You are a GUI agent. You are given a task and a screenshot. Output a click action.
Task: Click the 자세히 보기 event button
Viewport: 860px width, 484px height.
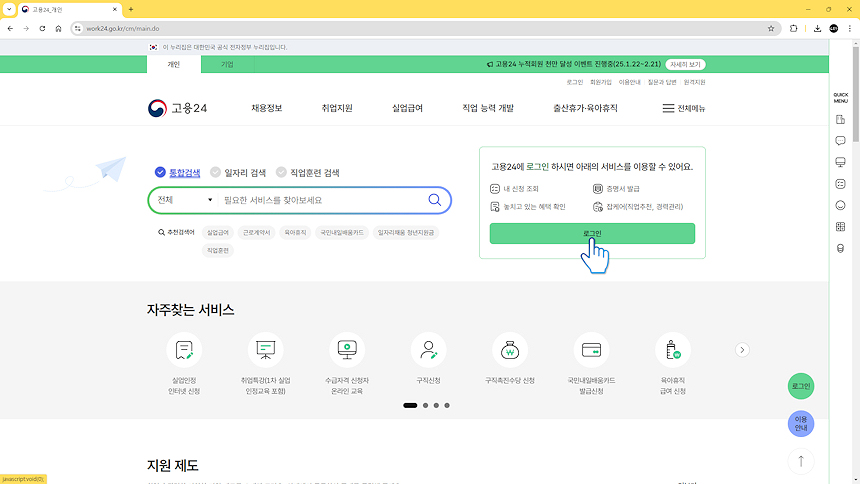[686, 64]
